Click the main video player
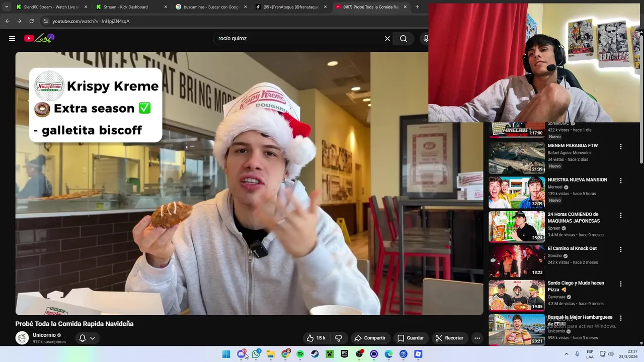This screenshot has height=362, width=644. coord(249,184)
